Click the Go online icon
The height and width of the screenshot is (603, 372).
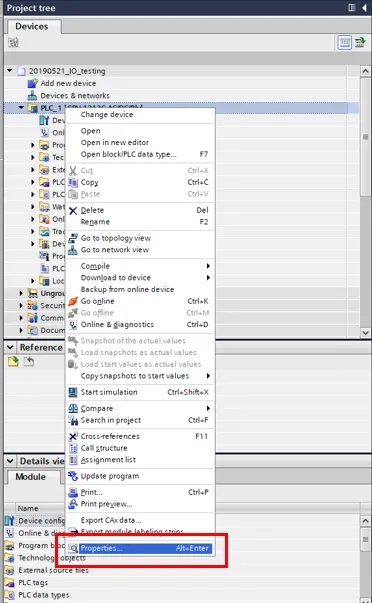[73, 301]
